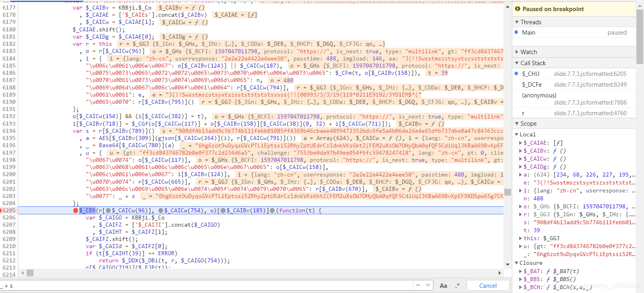This screenshot has height=293, width=644.
Task: Click the search field containing '_ + s'
Action: pos(206,285)
